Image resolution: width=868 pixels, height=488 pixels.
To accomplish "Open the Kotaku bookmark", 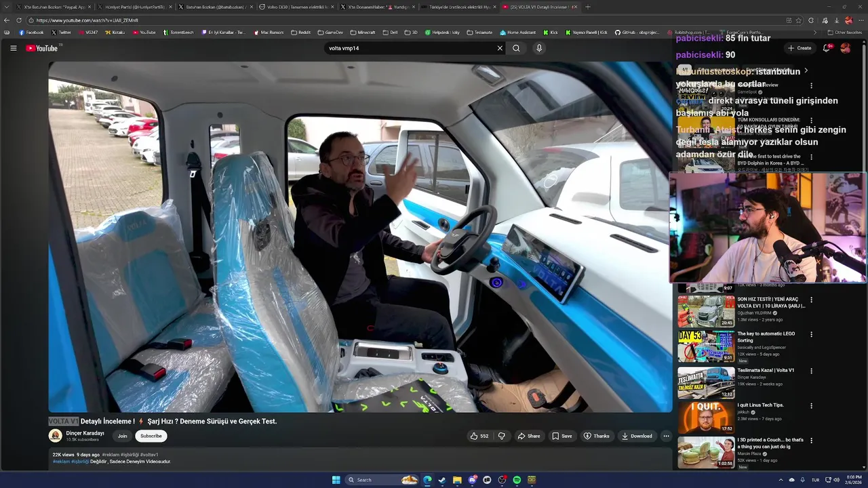I will [x=115, y=32].
